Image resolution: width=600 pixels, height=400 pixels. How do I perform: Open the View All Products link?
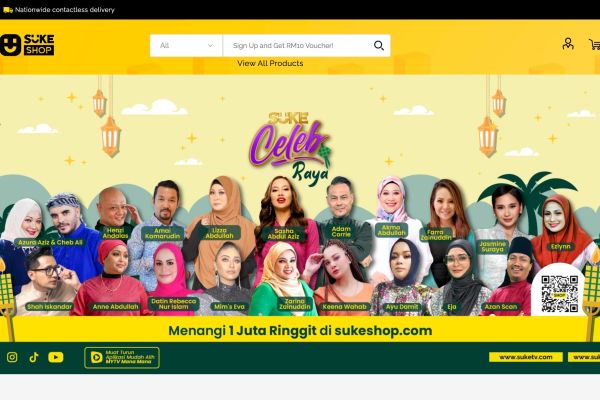coord(270,63)
